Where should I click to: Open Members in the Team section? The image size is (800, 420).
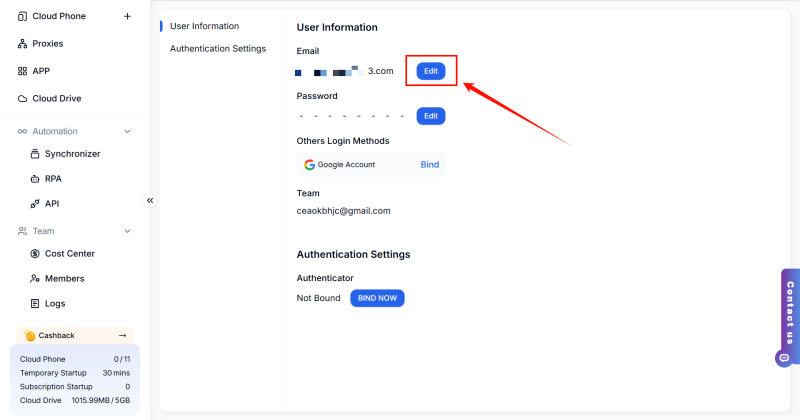coord(64,279)
